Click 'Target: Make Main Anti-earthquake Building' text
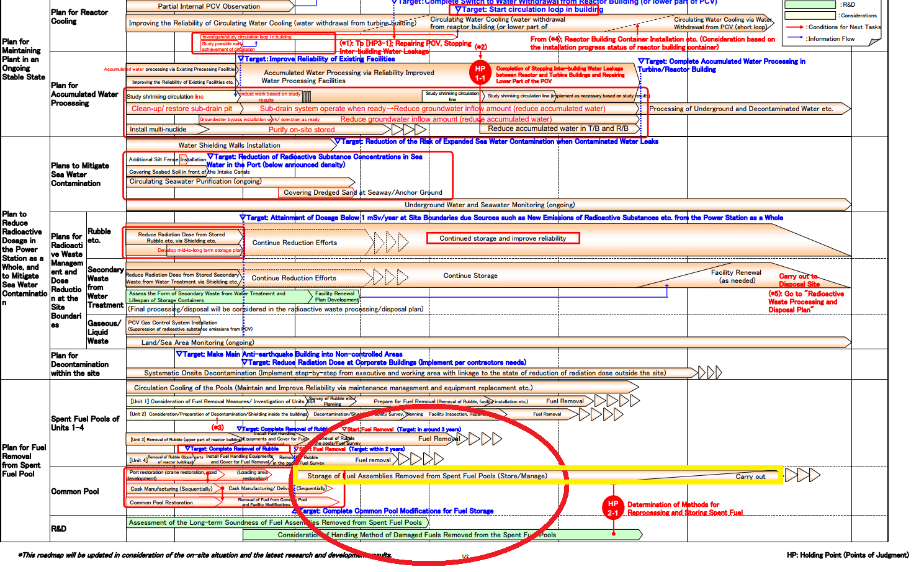Image resolution: width=924 pixels, height=572 pixels. tap(289, 354)
